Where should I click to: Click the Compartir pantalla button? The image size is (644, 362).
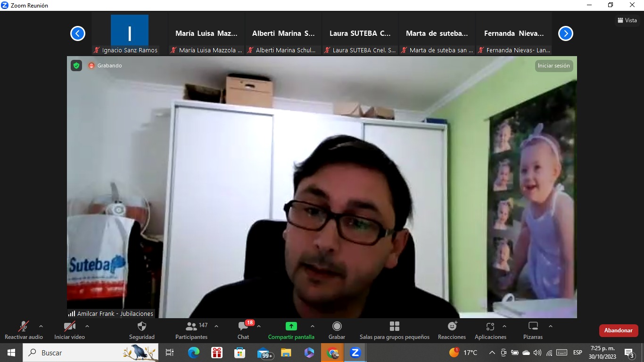(x=291, y=327)
